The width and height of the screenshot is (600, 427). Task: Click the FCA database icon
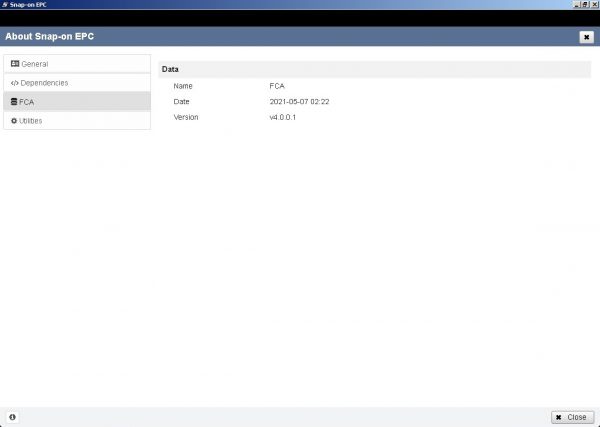click(x=14, y=101)
